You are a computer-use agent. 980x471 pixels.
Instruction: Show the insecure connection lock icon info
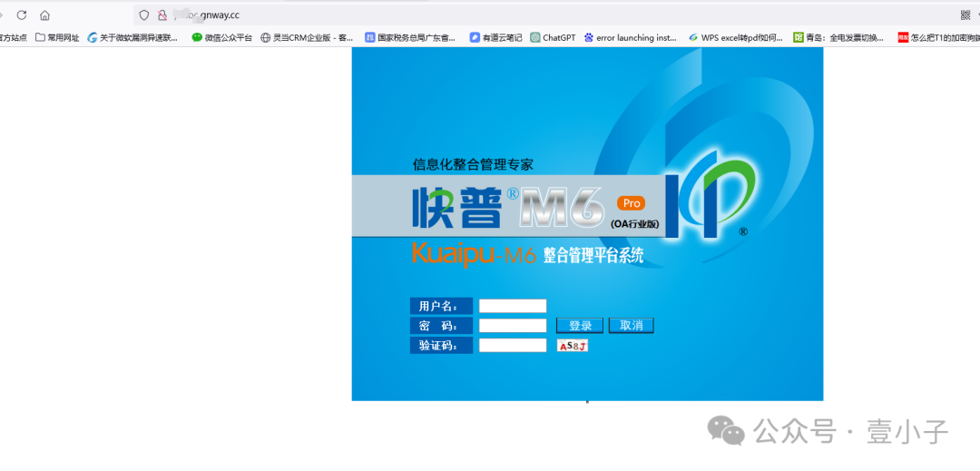[x=162, y=15]
